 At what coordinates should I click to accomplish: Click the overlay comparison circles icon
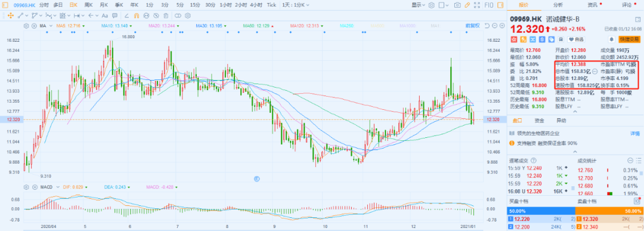[x=178, y=16]
